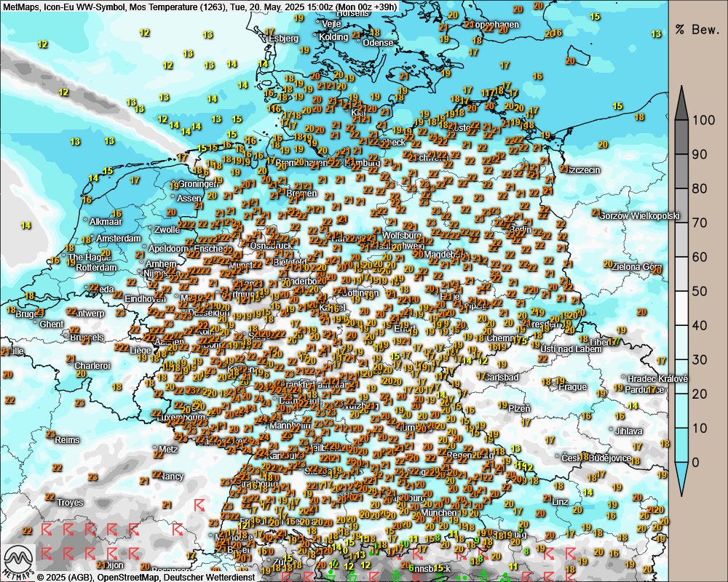Click the temperature value 14 west of Alkmaar
The width and height of the screenshot is (728, 582).
tap(26, 226)
